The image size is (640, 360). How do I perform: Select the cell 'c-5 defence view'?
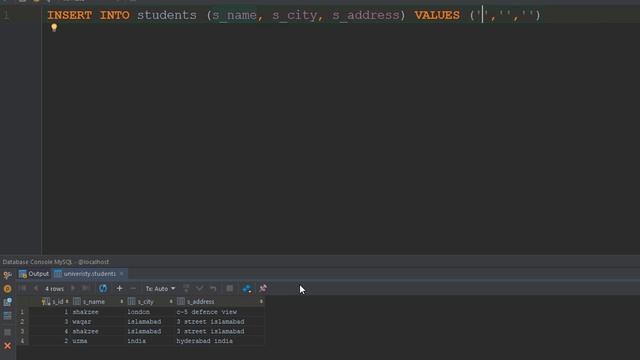(x=207, y=312)
